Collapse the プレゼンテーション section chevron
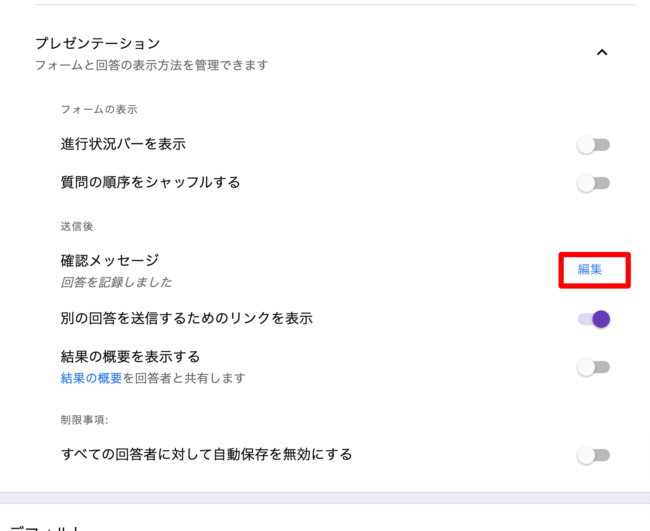 tap(601, 53)
